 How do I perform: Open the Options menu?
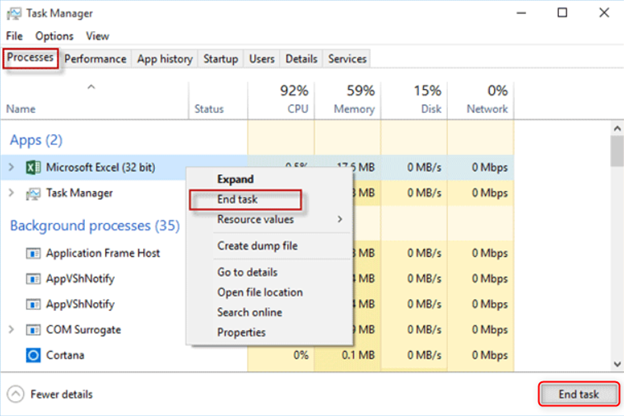point(54,36)
